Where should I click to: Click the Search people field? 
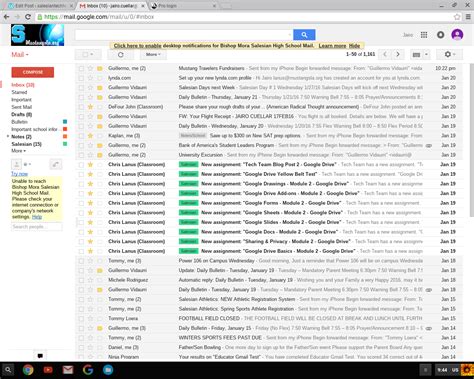pos(37,227)
